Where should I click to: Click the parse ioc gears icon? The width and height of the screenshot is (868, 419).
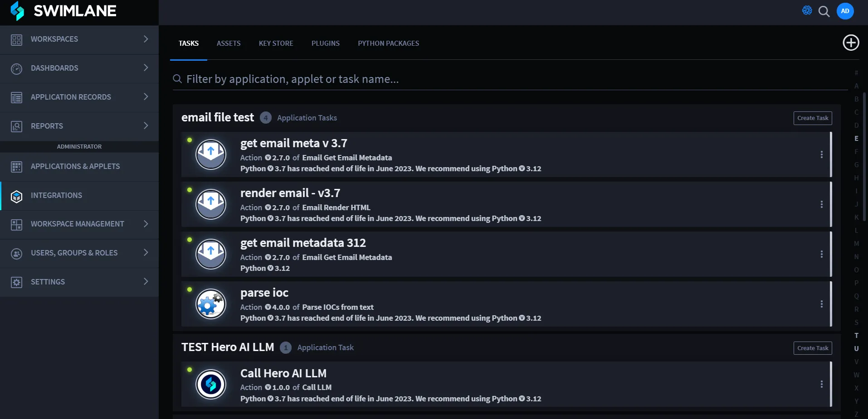211,304
